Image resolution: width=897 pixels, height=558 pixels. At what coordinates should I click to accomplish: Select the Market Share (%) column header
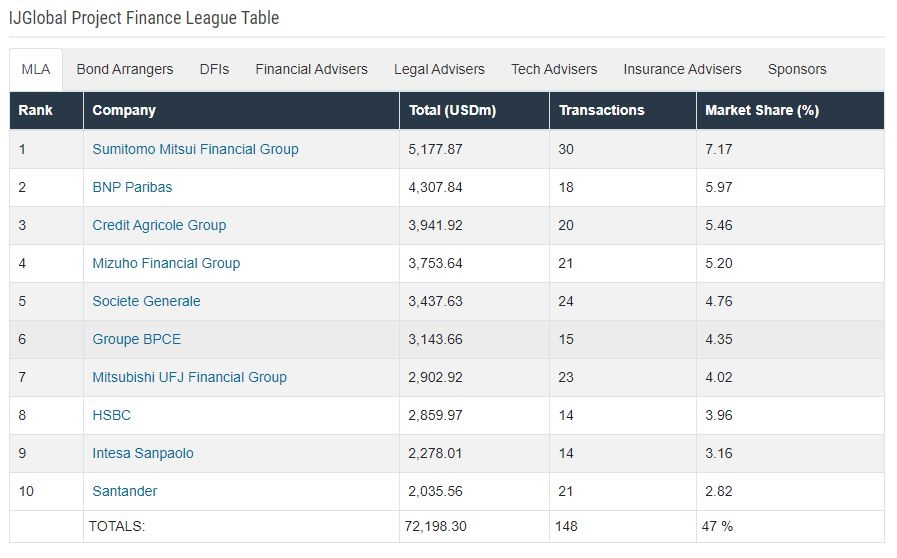(x=791, y=110)
